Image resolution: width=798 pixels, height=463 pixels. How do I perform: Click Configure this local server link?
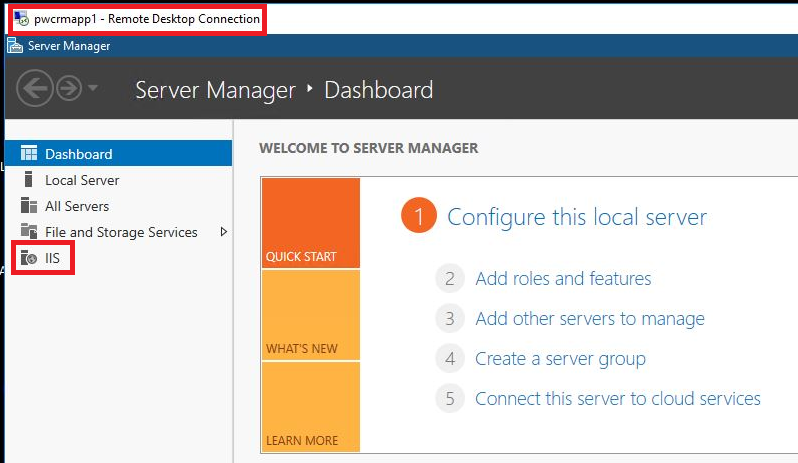tap(577, 217)
